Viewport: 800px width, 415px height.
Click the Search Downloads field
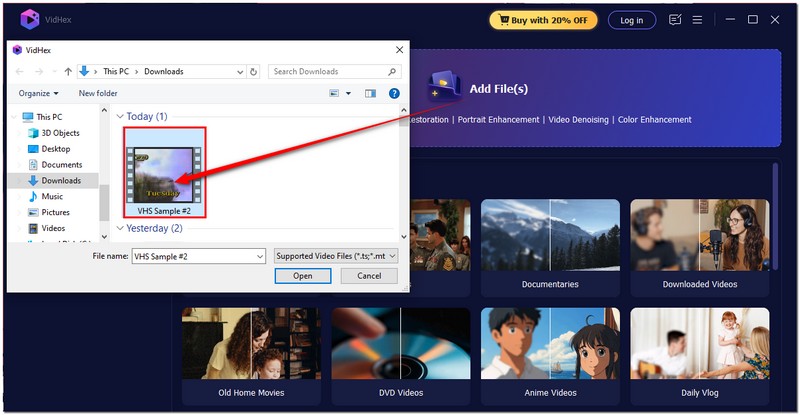(x=330, y=71)
